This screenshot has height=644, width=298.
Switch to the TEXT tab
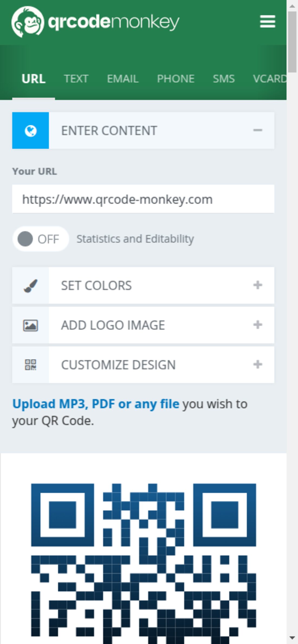coord(76,79)
